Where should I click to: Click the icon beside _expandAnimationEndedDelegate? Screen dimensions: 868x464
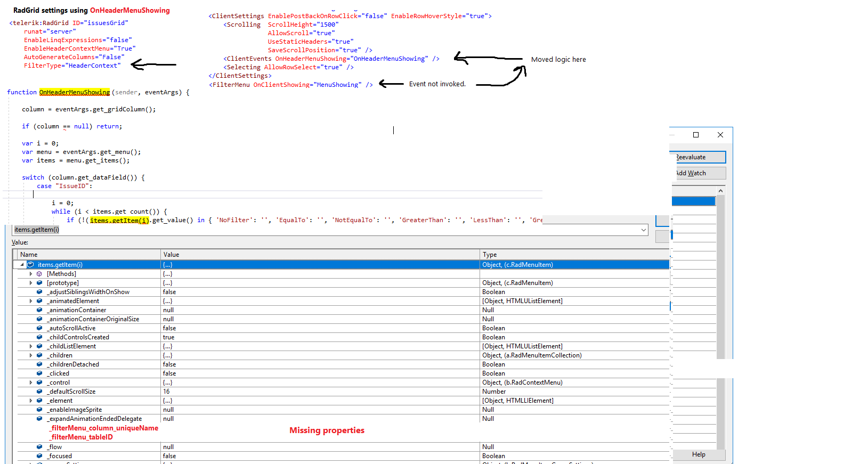[39, 419]
